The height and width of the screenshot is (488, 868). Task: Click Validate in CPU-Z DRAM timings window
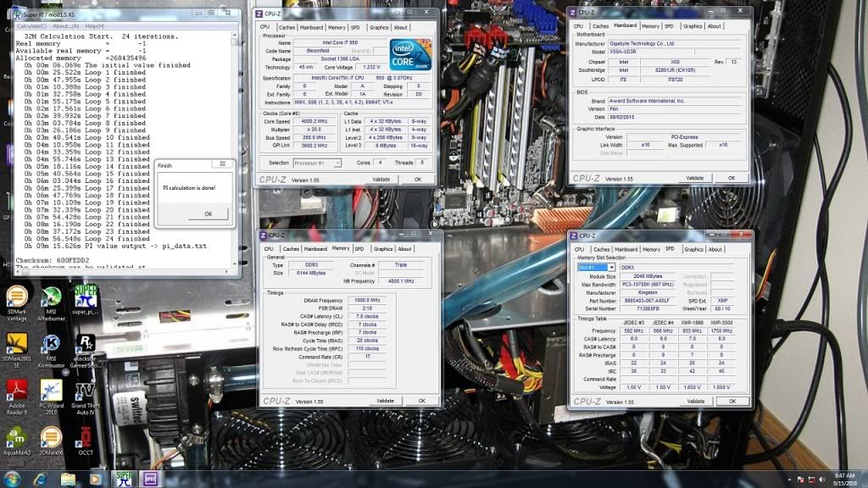386,401
